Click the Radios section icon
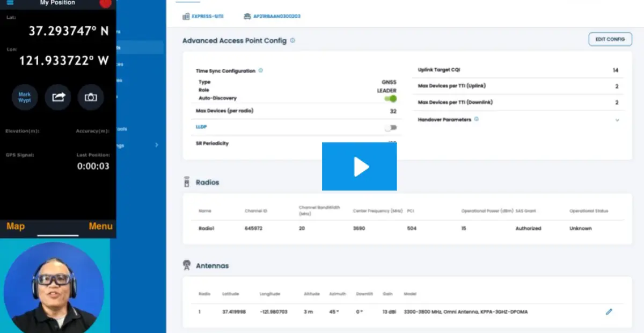644x333 pixels. pyautogui.click(x=187, y=182)
